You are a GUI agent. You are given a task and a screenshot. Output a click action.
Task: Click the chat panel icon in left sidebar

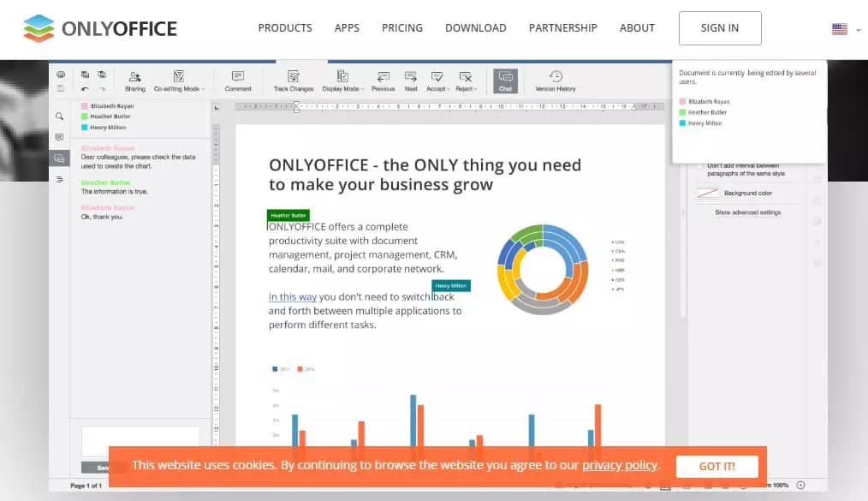click(59, 158)
